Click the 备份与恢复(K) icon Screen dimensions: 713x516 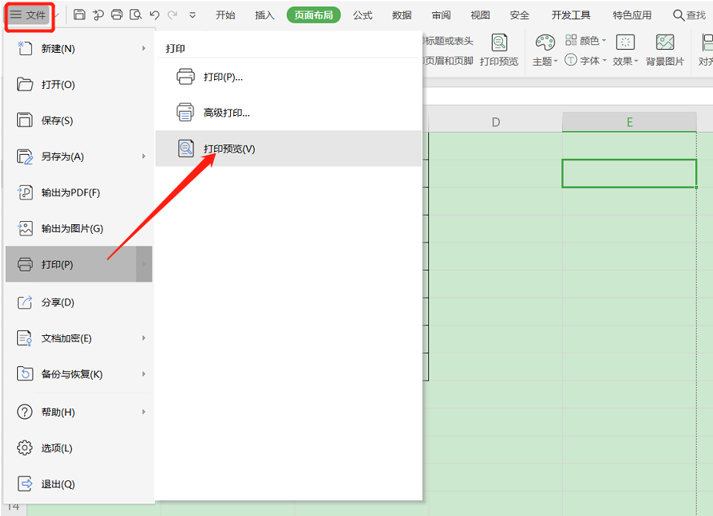tap(25, 374)
